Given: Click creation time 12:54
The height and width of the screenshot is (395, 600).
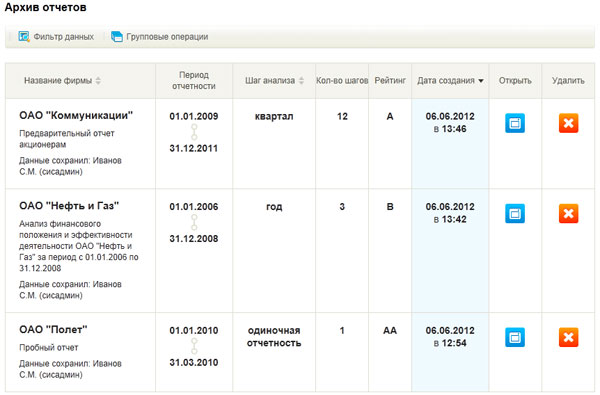Looking at the screenshot, I should pos(454,343).
